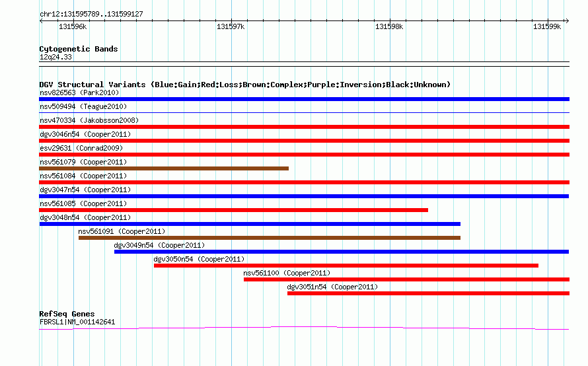This screenshot has width=588, height=366.
Task: Select the dgv3051n54 (Cooper2011) label
Action: click(x=332, y=287)
